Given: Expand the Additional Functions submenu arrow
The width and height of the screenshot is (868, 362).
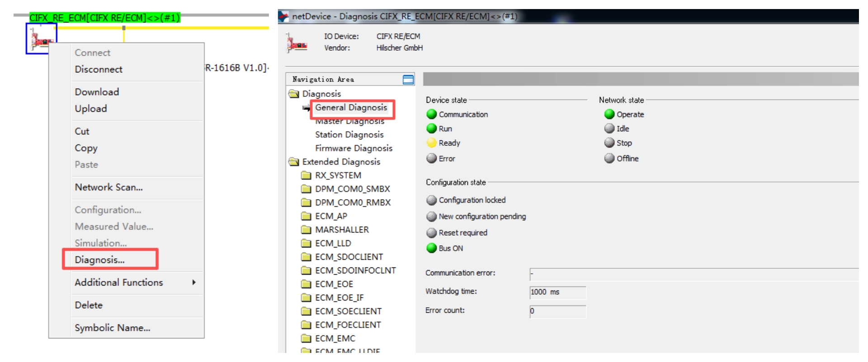Looking at the screenshot, I should 194,282.
